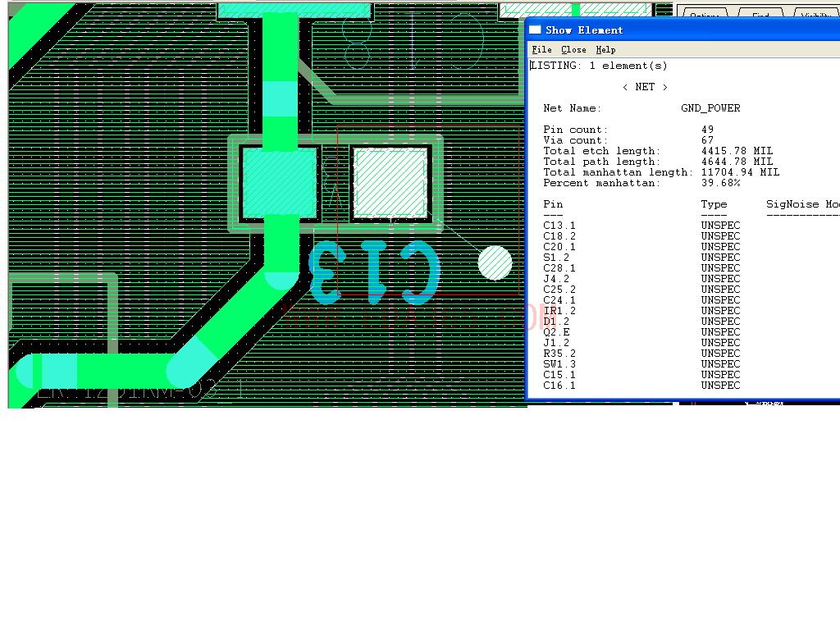Click the percent manhattan value 39.68%
Viewport: 840px width, 630px height.
tap(720, 183)
